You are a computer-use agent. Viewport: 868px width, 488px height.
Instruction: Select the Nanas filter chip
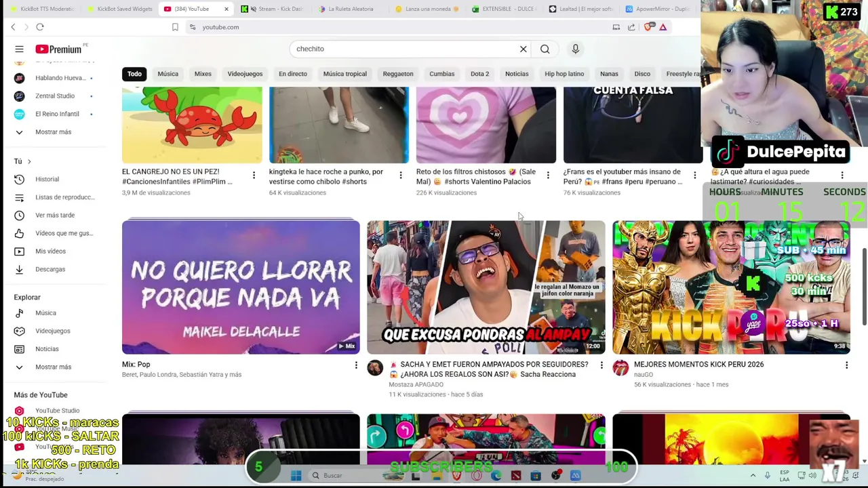[x=609, y=74]
